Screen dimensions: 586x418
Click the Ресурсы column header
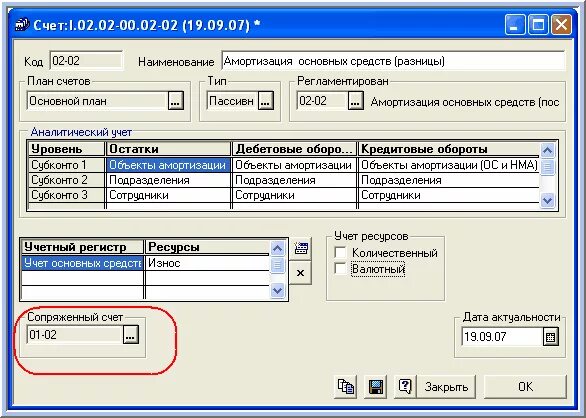pos(207,247)
